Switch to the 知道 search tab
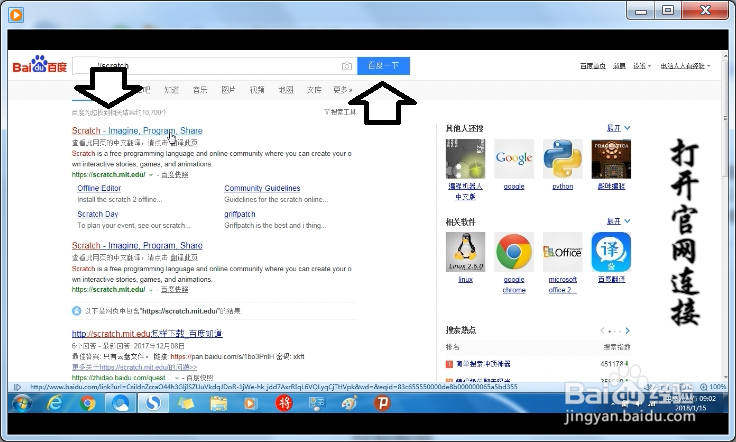Viewport: 736px width, 442px height. tap(171, 90)
